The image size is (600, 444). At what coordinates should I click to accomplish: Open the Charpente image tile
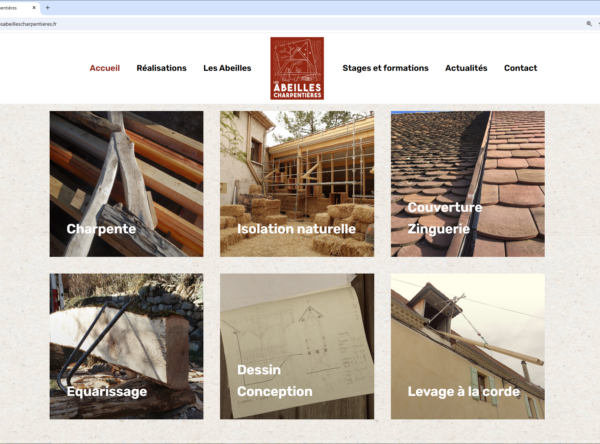tap(126, 184)
